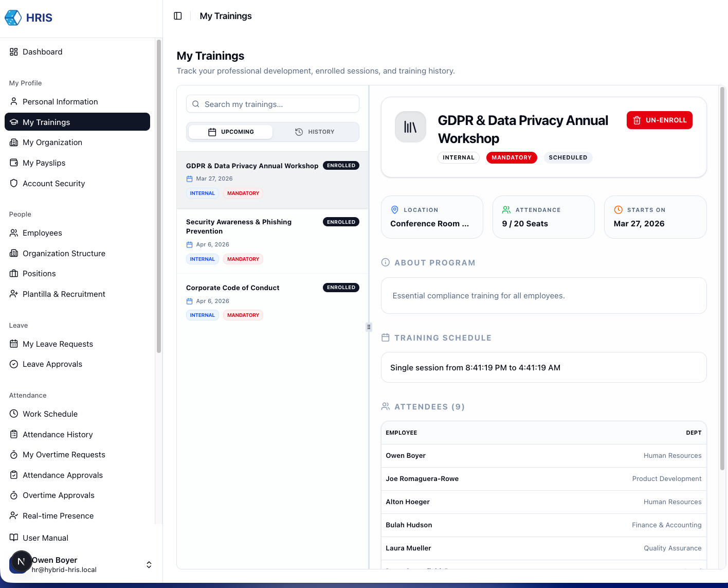728x588 pixels.
Task: Open Plantilla & Recruitment section
Action: pos(64,294)
